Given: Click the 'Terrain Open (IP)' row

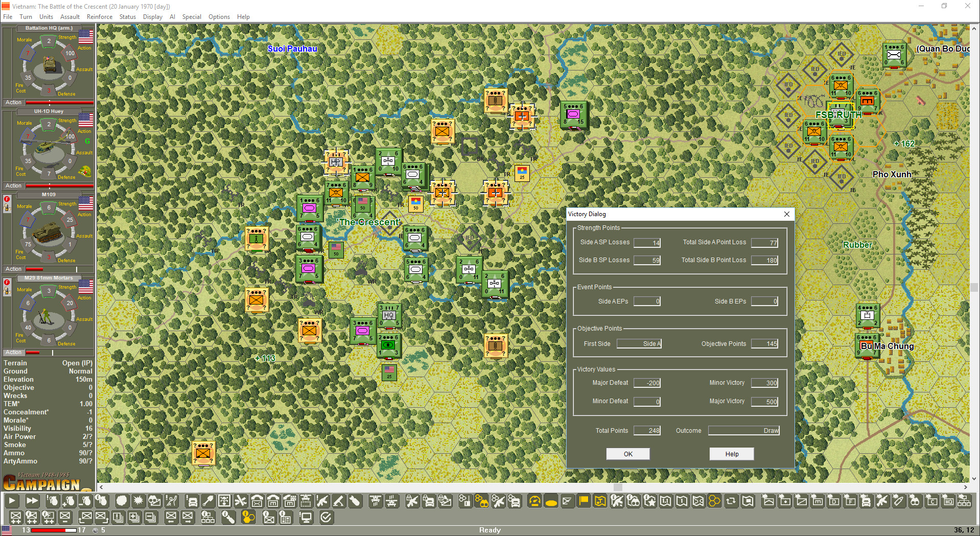Looking at the screenshot, I should pyautogui.click(x=48, y=363).
